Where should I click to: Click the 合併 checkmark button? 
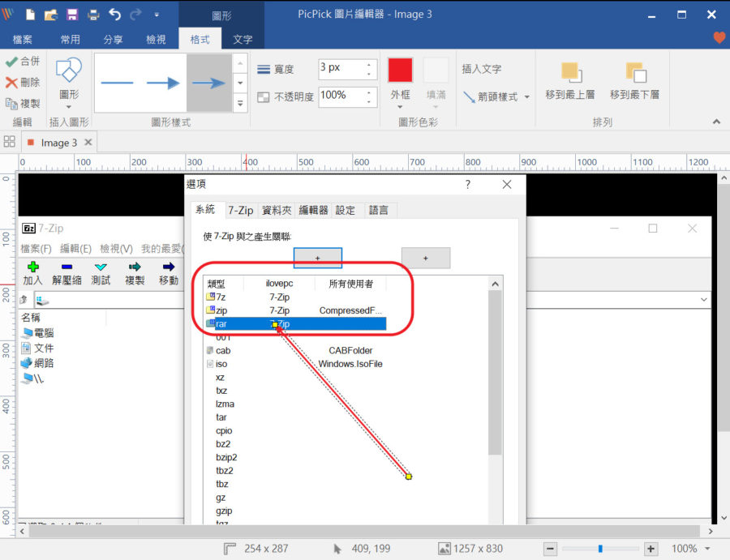coord(24,62)
